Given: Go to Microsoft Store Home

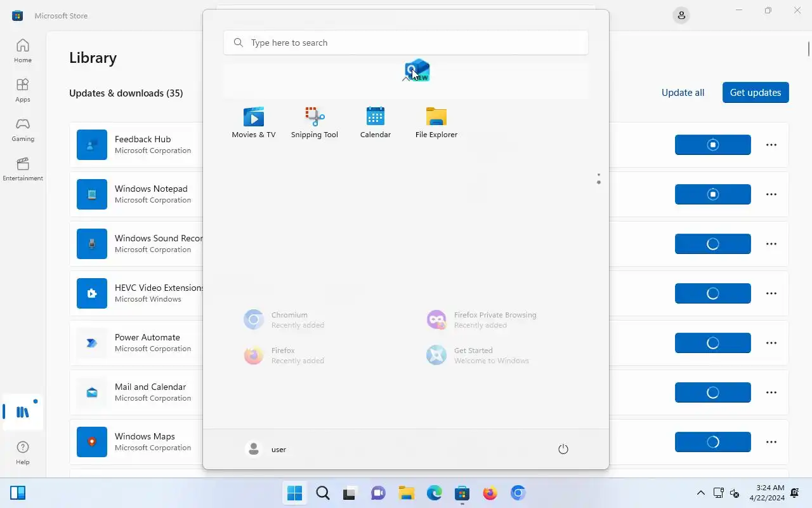Looking at the screenshot, I should pos(23,51).
